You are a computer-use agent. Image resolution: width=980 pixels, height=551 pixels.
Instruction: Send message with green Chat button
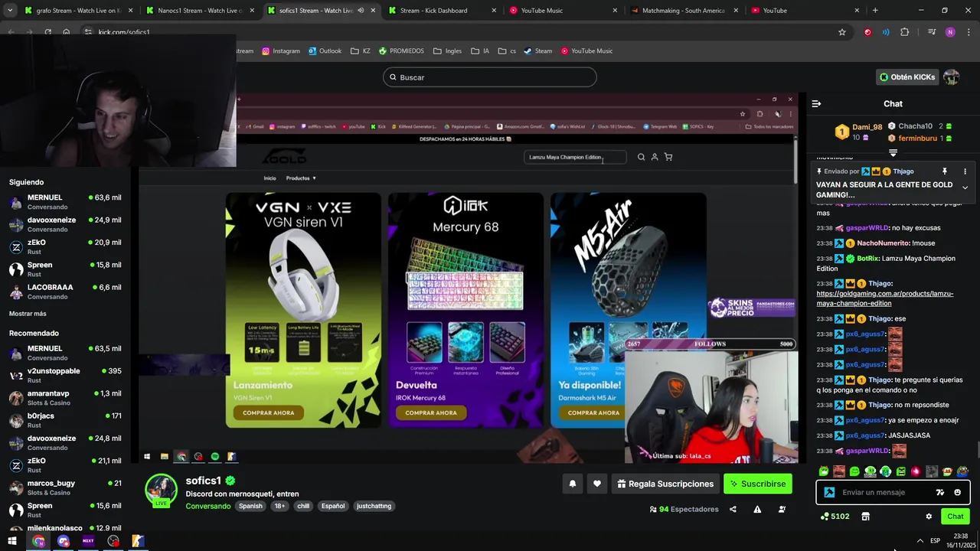click(x=955, y=517)
